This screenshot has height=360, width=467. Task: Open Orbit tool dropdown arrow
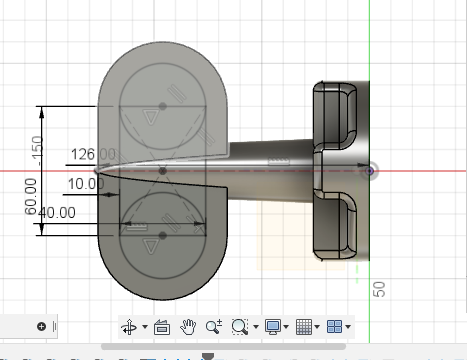click(145, 327)
